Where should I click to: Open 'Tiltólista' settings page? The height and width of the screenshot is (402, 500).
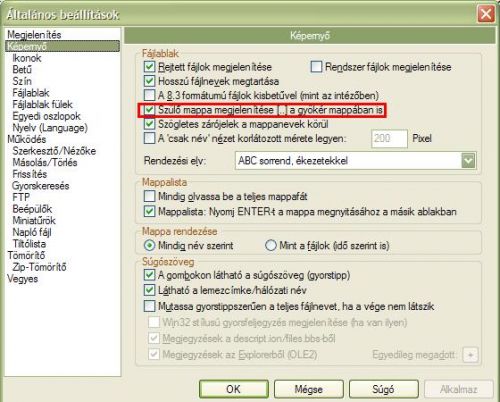click(x=29, y=244)
